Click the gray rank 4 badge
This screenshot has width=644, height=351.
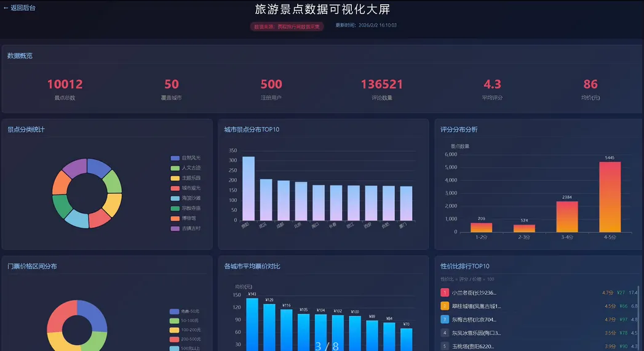444,333
